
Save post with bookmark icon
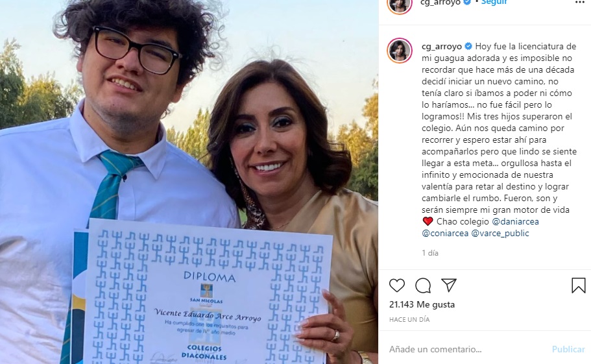coord(578,285)
